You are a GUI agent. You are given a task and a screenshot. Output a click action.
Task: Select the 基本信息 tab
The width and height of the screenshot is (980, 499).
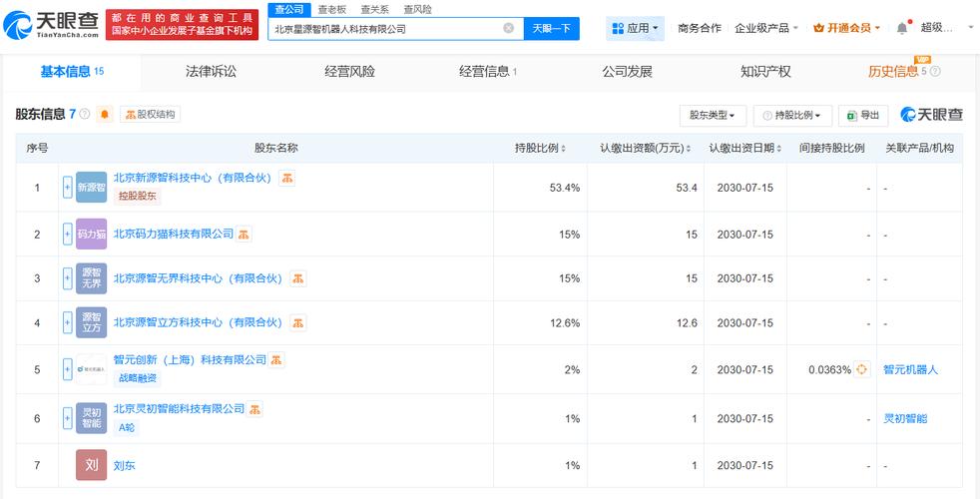[x=72, y=71]
